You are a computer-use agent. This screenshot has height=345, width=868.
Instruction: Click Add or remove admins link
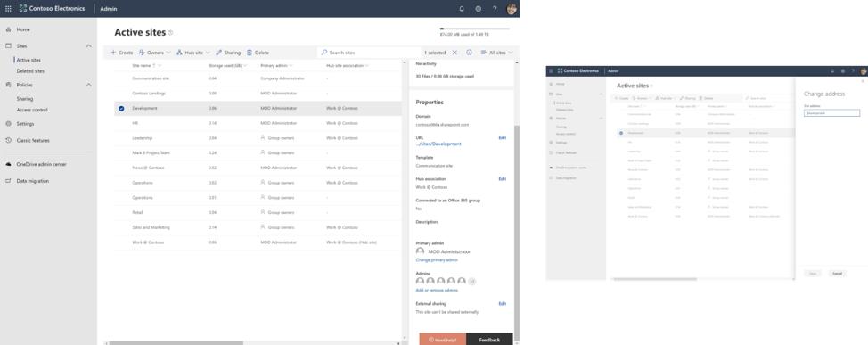[437, 291]
